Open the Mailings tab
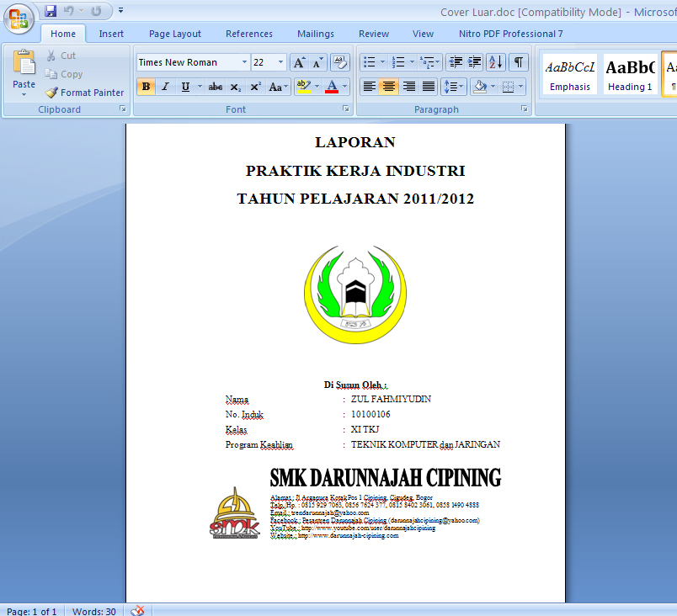 pos(316,34)
